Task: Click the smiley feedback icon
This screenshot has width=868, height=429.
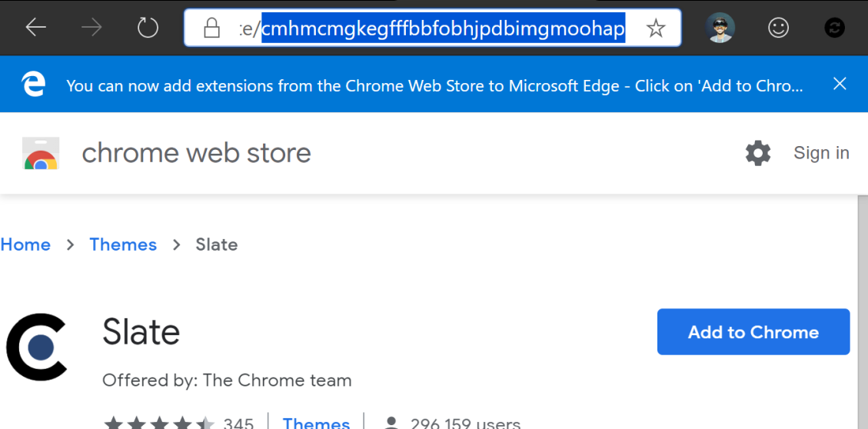Action: coord(779,28)
